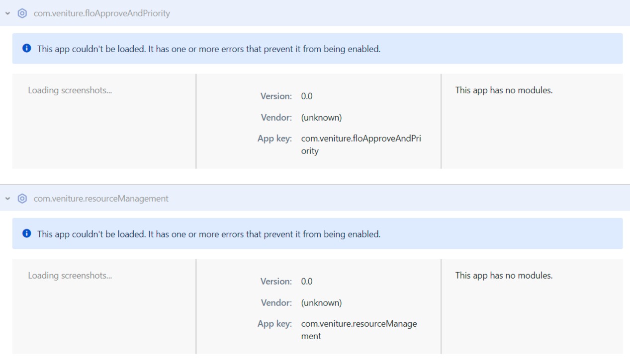Image resolution: width=630 pixels, height=364 pixels.
Task: Click the App key value com.veniture.floApproveAndPriority
Action: coord(361,145)
